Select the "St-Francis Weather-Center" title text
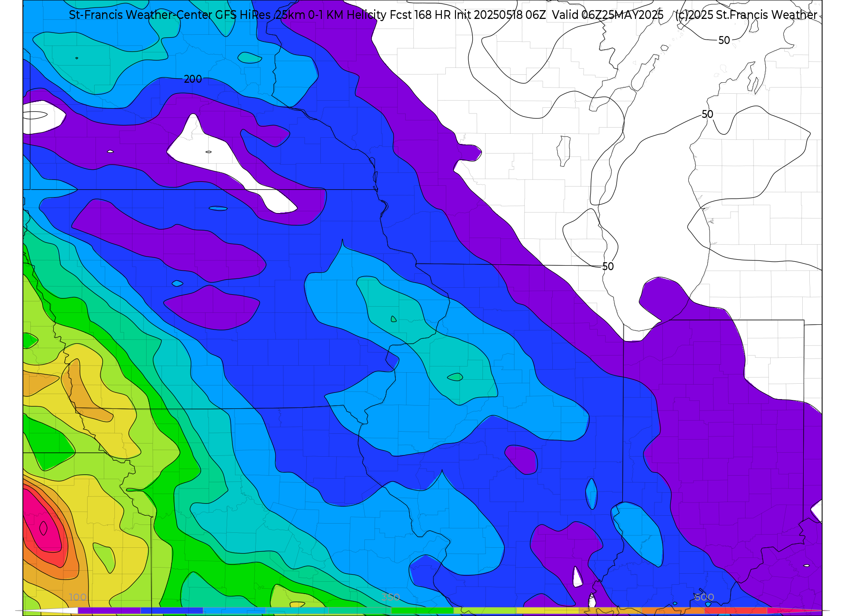 [141, 15]
